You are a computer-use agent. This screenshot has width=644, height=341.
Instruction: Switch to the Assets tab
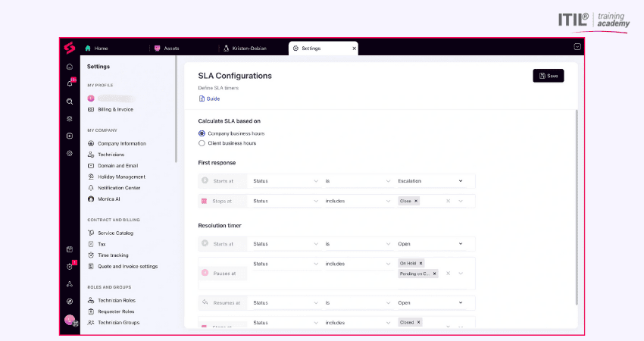(x=172, y=48)
